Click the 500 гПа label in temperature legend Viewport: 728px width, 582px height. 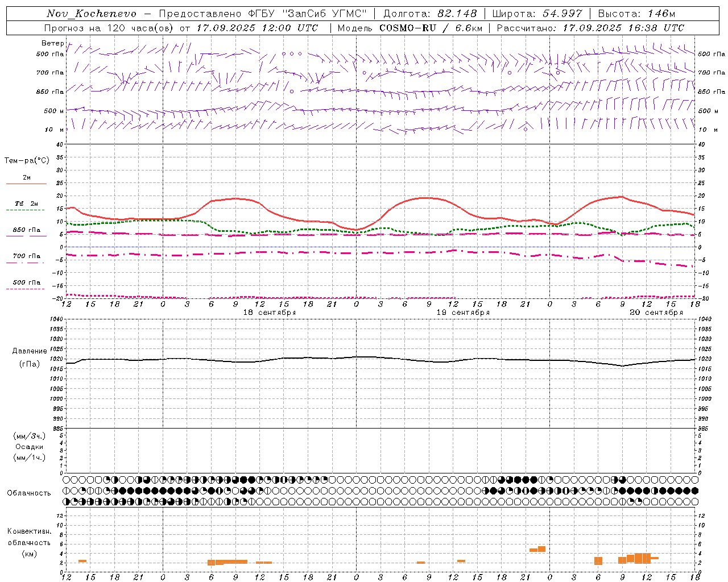pyautogui.click(x=26, y=282)
